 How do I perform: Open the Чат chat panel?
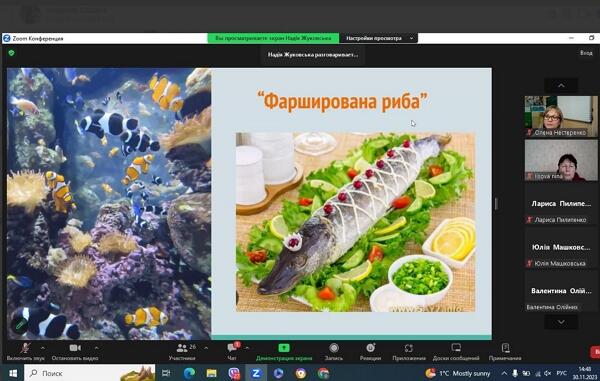click(x=232, y=352)
